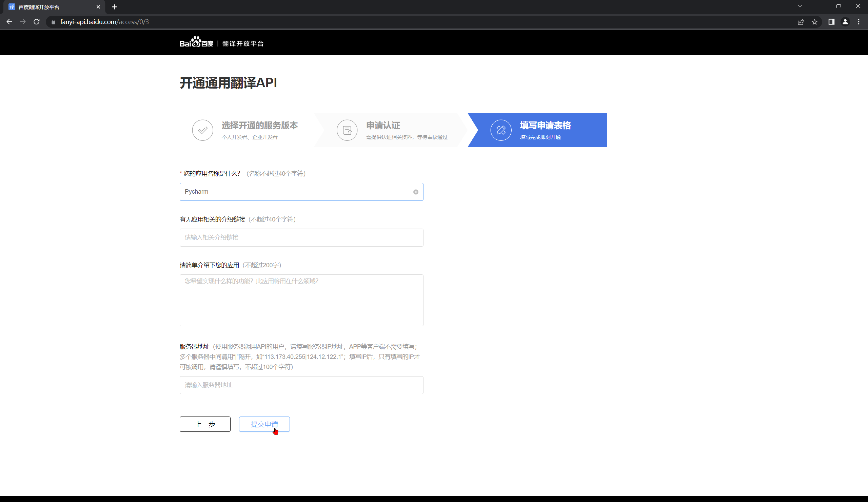This screenshot has height=502, width=868.
Task: Click the certification document step icon
Action: tap(347, 130)
